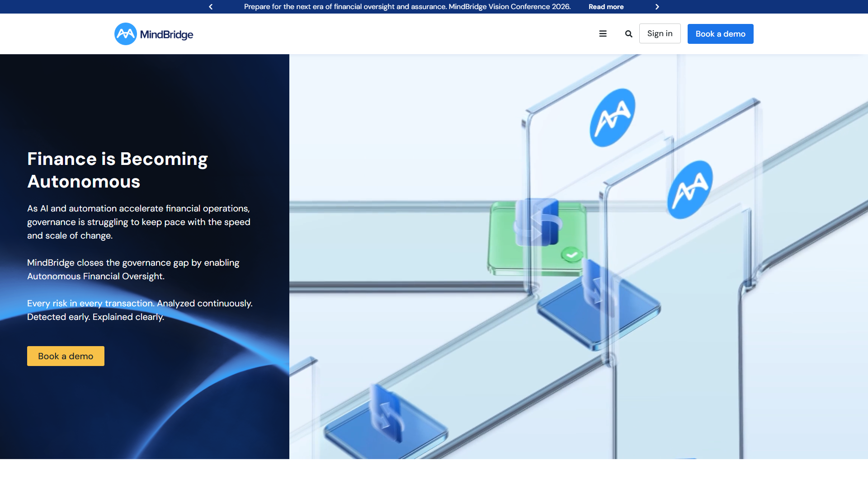Open the hamburger menu icon
The width and height of the screenshot is (868, 488).
[x=603, y=34]
